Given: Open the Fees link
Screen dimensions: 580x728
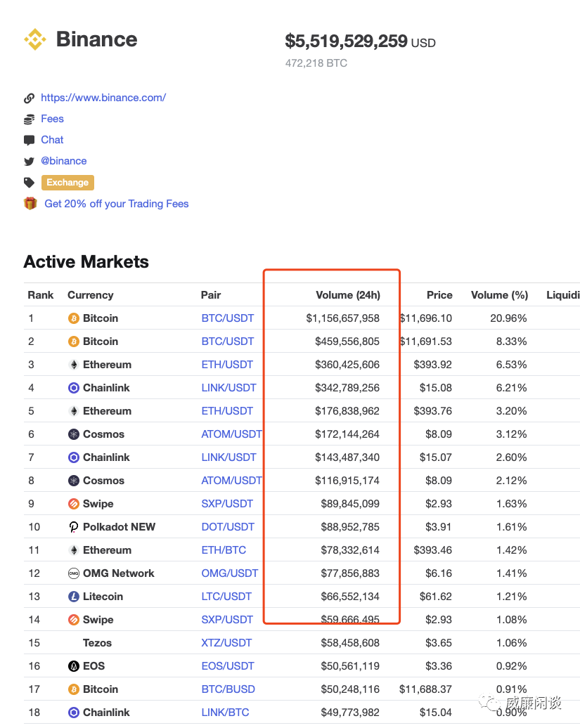Looking at the screenshot, I should (52, 119).
